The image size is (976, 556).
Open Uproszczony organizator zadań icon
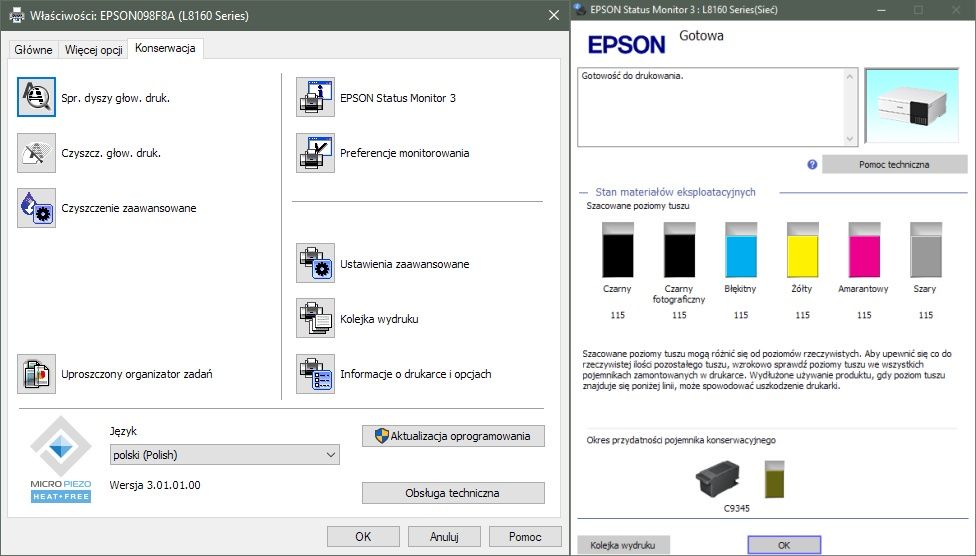[x=36, y=374]
